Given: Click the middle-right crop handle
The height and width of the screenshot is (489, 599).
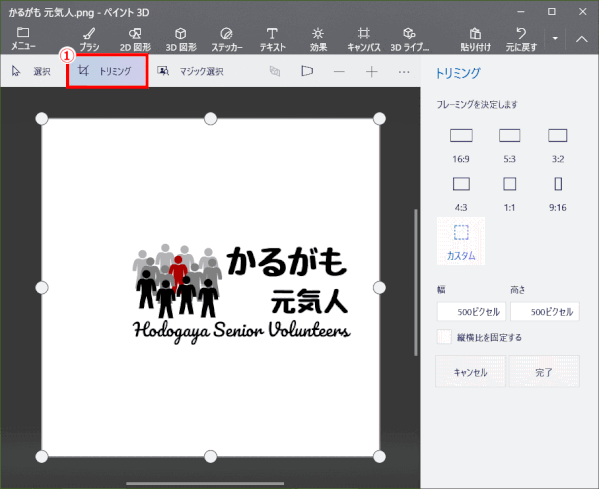Looking at the screenshot, I should pos(379,288).
